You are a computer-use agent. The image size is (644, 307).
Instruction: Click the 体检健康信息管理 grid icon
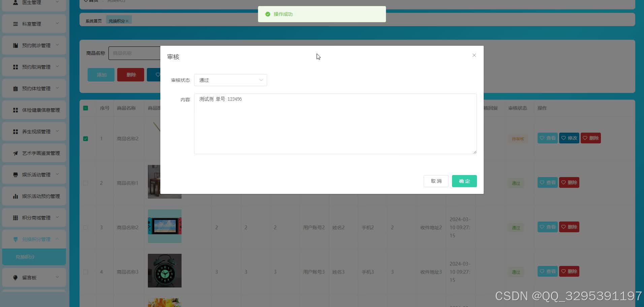[15, 110]
